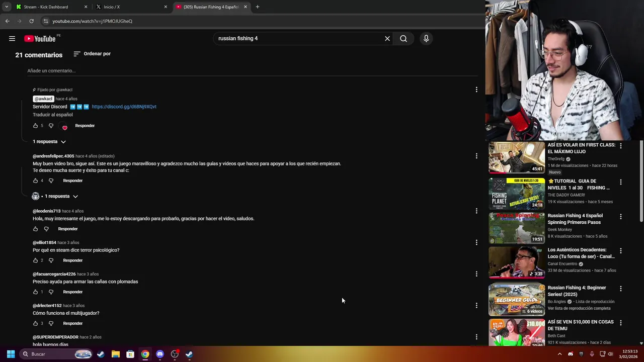This screenshot has height=362, width=644.
Task: Go back in Chrome history
Action: click(7, 21)
